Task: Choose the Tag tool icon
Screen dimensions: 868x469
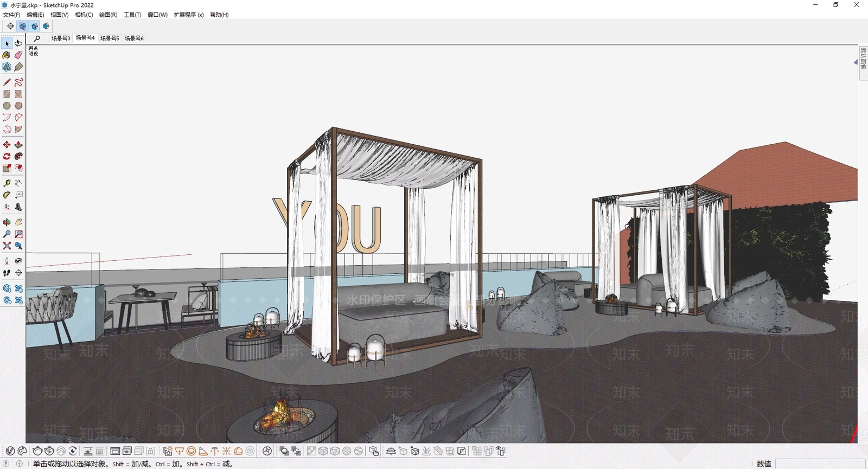Action: [x=18, y=67]
